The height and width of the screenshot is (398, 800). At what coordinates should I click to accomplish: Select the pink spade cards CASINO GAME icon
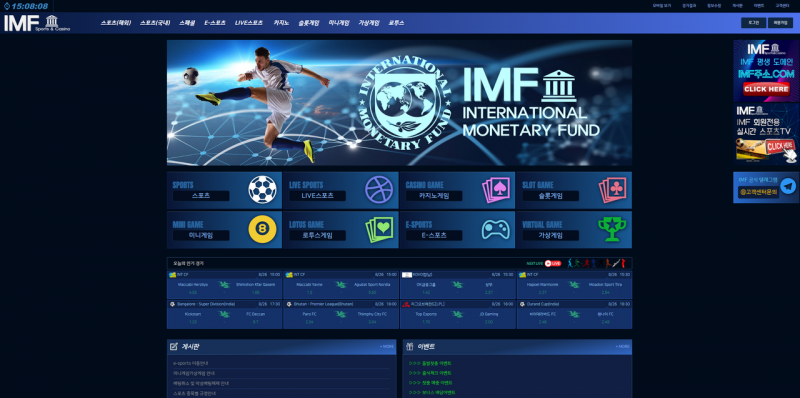click(x=495, y=190)
